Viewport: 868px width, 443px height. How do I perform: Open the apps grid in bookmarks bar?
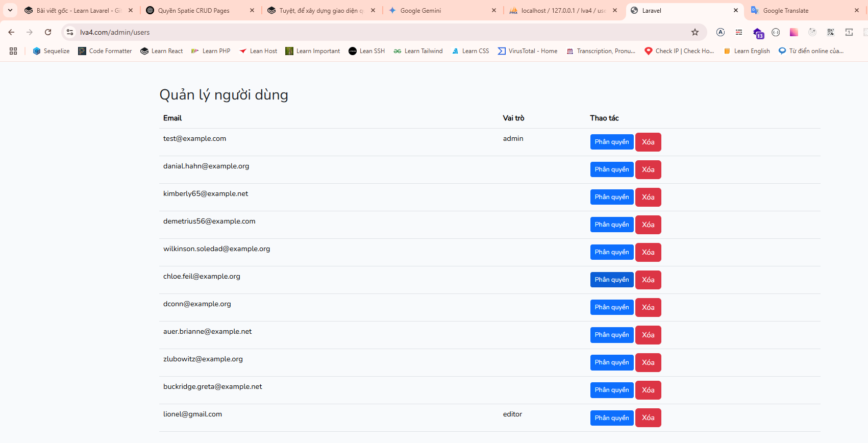click(13, 51)
